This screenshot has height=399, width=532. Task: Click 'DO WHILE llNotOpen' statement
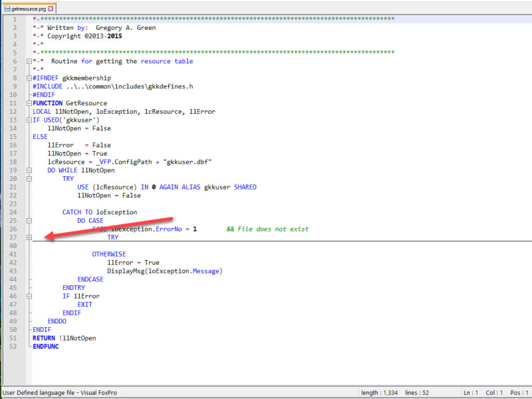81,170
